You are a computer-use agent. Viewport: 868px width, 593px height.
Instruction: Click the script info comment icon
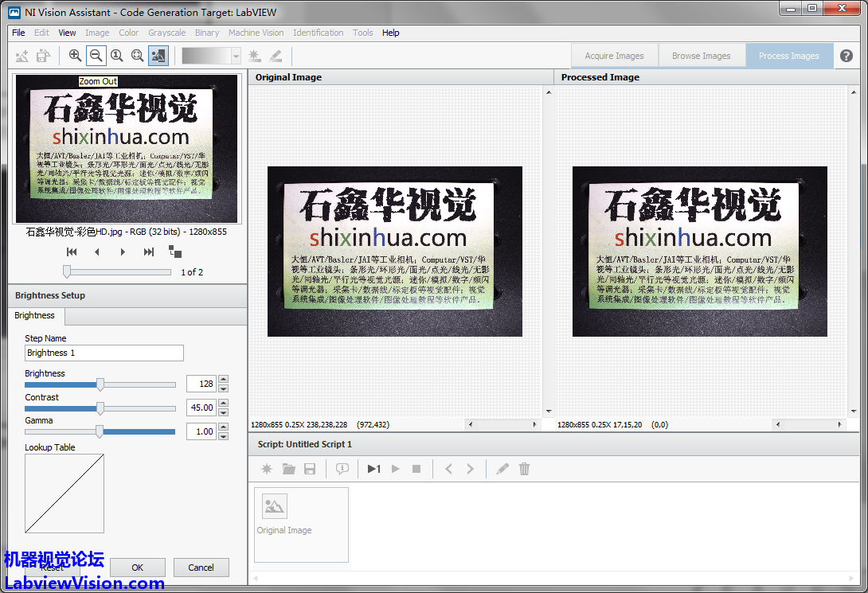(x=342, y=469)
